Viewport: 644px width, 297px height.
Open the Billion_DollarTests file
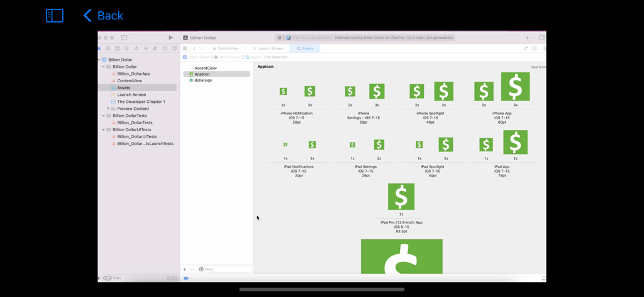131,122
